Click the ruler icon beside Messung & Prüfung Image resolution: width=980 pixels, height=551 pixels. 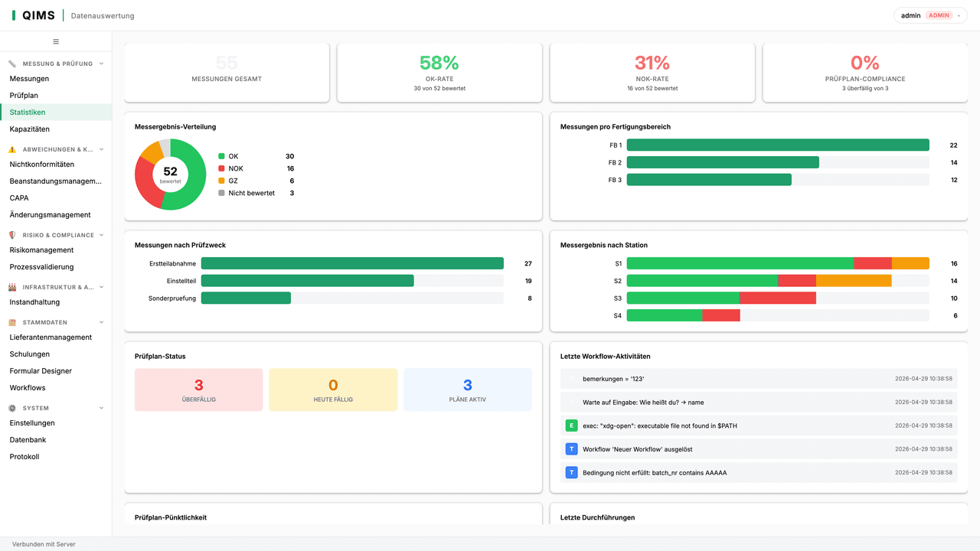pos(12,64)
